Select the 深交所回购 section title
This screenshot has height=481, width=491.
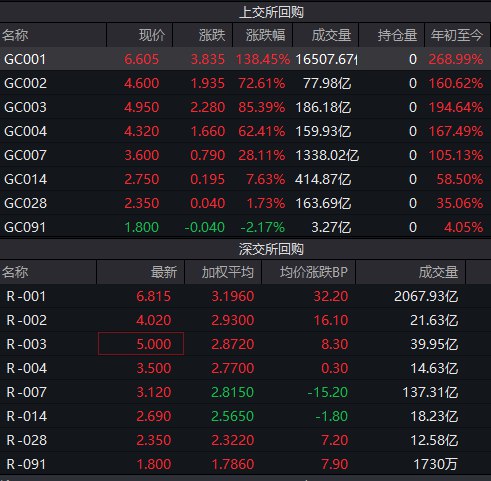[x=271, y=249]
